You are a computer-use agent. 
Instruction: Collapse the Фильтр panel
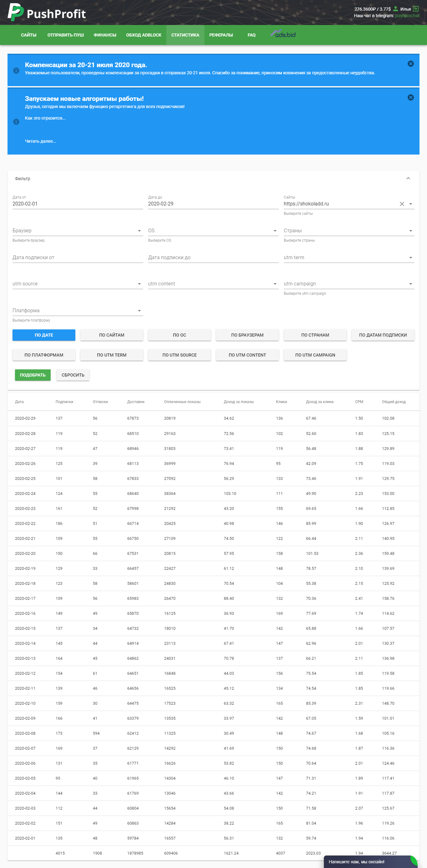(408, 178)
